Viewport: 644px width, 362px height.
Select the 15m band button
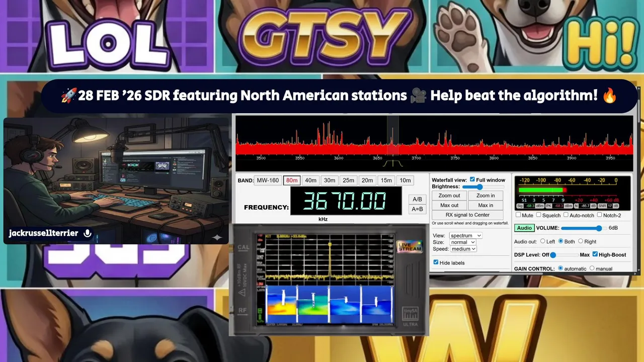pos(386,180)
